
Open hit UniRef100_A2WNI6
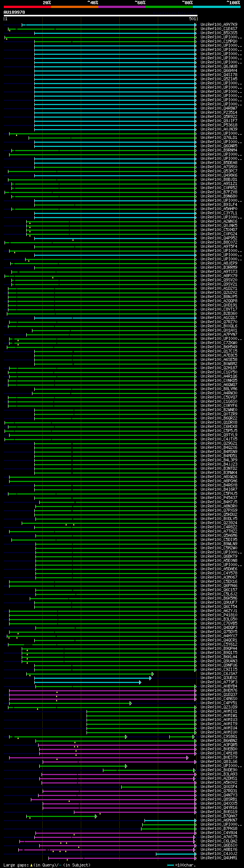click(219, 222)
